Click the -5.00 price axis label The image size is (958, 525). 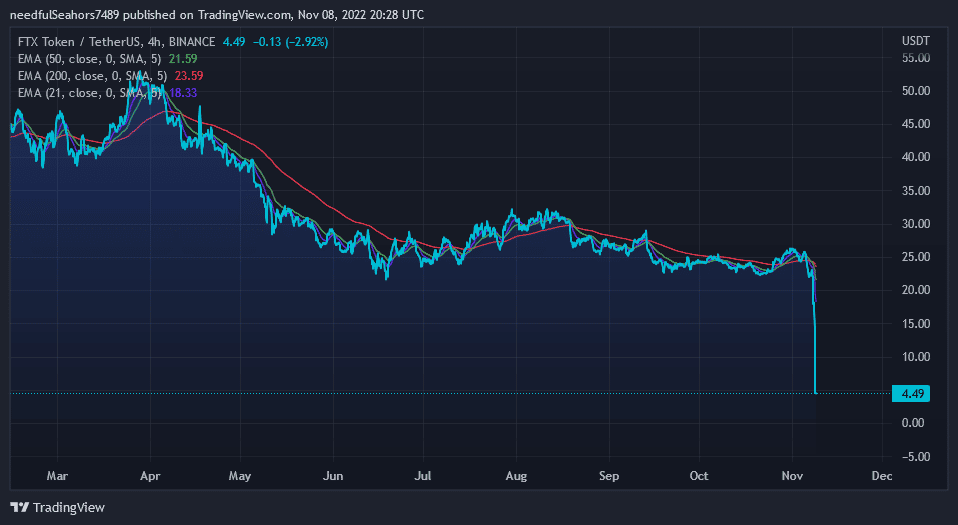916,456
